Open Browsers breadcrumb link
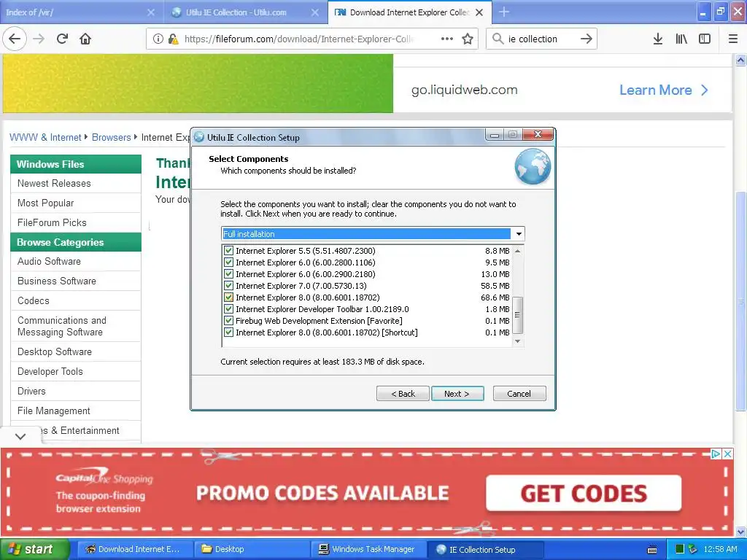 pyautogui.click(x=111, y=138)
